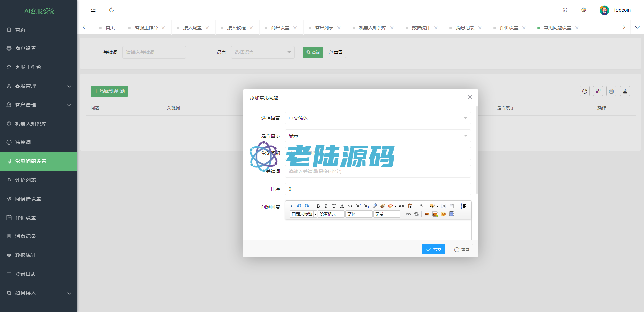Open the 是否显示 dropdown
The image size is (644, 312).
point(378,136)
